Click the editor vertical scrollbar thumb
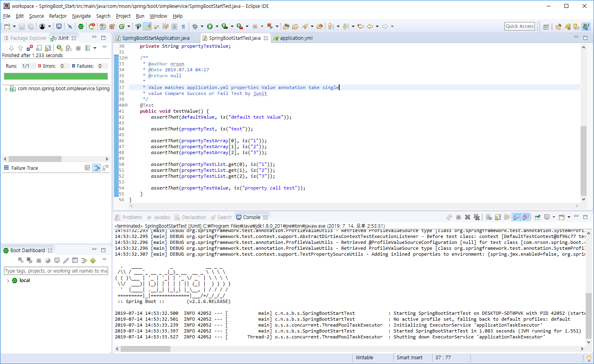 tap(583, 161)
